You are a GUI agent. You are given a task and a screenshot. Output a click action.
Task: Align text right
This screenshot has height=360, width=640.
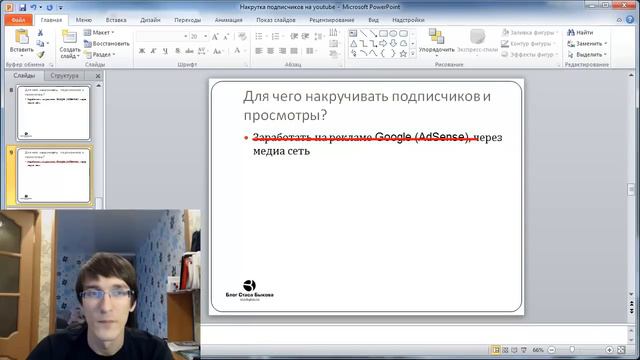coord(282,51)
